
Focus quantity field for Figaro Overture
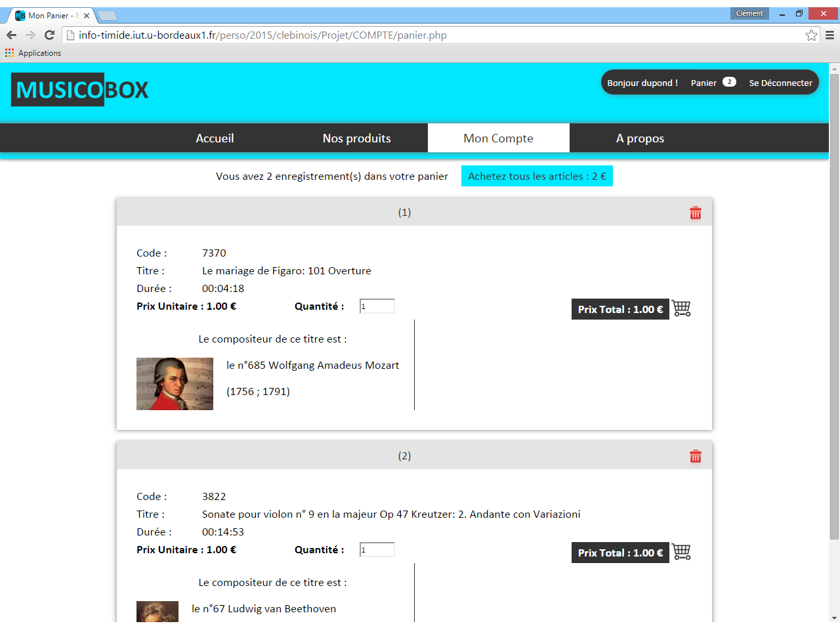click(x=377, y=306)
